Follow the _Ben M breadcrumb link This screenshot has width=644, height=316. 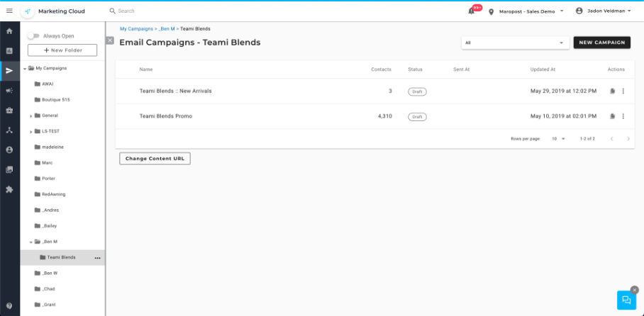167,29
